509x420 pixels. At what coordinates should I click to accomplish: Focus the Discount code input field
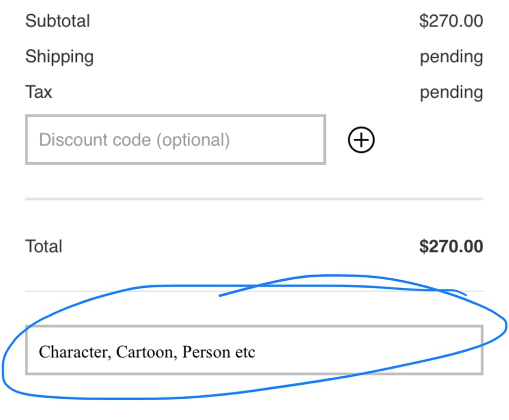175,140
